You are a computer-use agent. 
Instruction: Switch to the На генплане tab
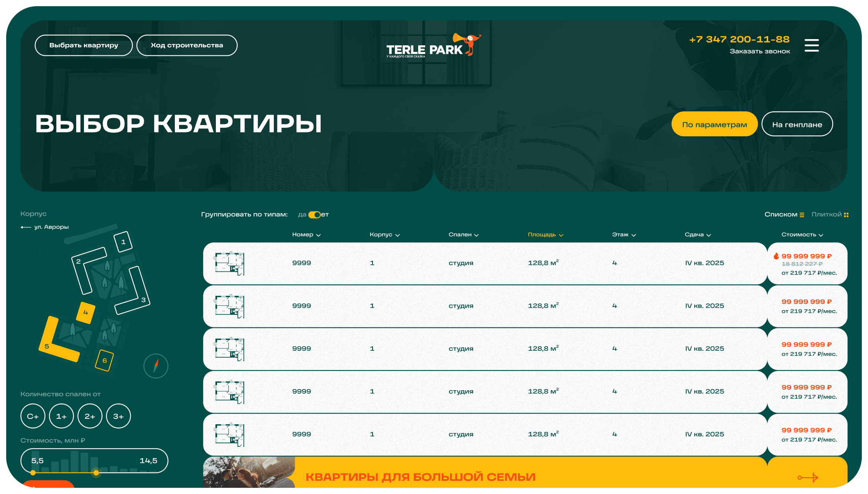797,124
